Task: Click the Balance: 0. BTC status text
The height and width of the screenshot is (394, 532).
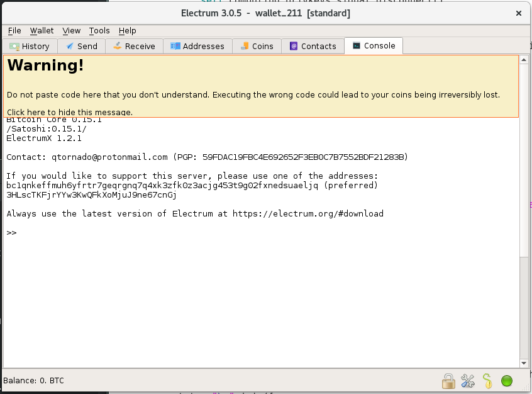Action: point(33,380)
